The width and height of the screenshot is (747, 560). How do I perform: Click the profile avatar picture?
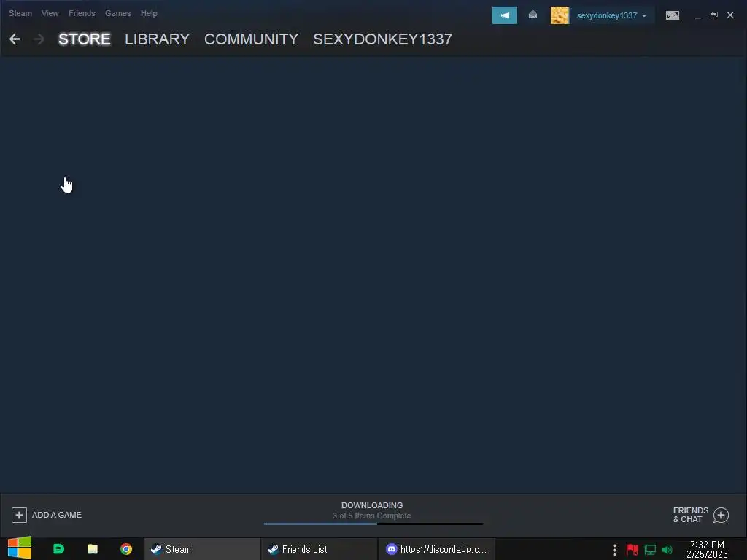560,15
